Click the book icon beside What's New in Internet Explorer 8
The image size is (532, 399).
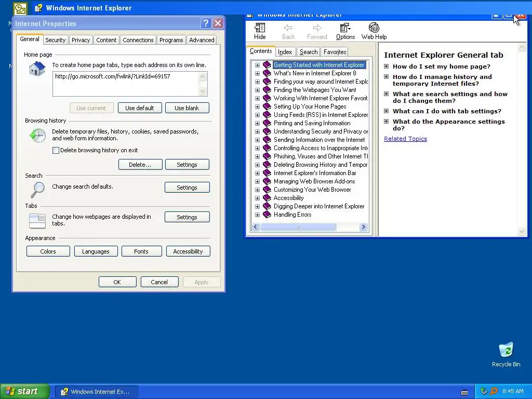267,73
